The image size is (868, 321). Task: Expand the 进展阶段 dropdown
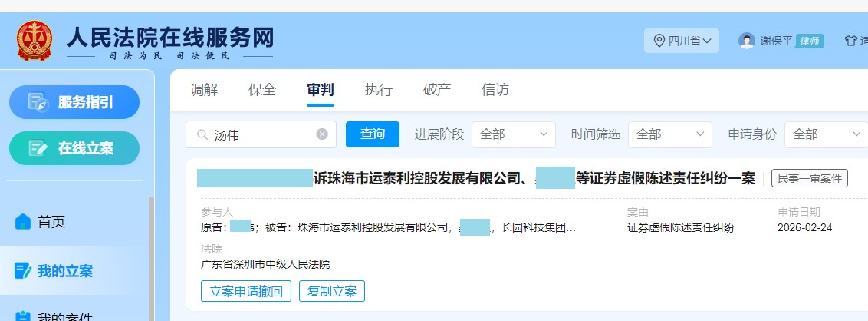[513, 134]
